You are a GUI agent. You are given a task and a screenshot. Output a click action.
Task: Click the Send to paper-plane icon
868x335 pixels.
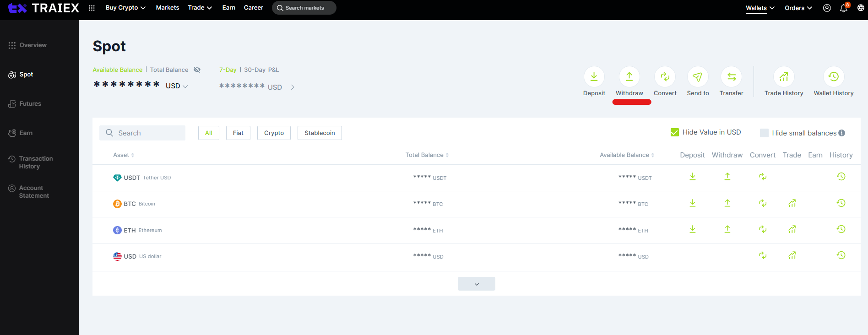point(698,76)
